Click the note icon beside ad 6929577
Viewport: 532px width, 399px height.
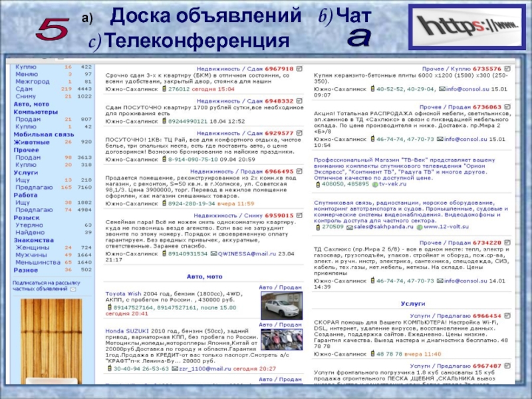click(299, 134)
